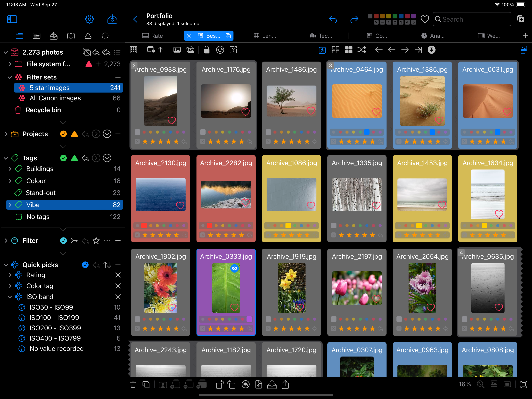Toggle the inspector panel icon at right

click(x=524, y=50)
